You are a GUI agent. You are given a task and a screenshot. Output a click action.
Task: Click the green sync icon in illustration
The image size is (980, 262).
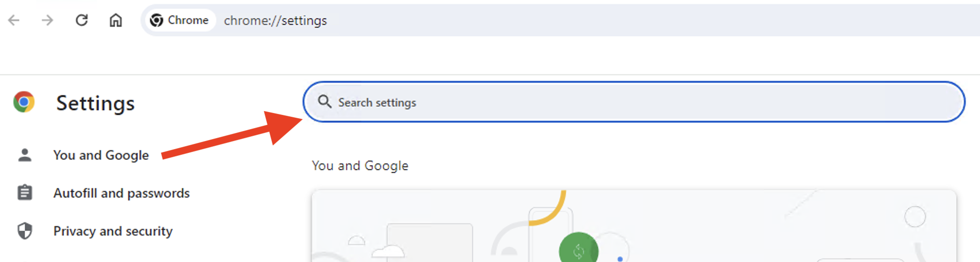[x=578, y=250]
